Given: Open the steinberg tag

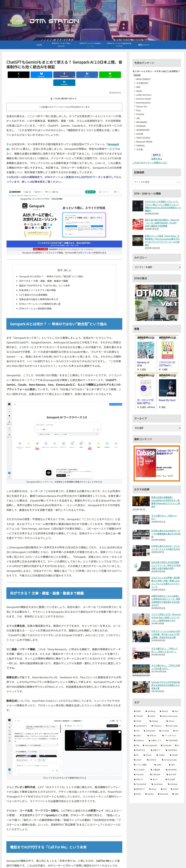Looking at the screenshot, I should pos(151,711).
